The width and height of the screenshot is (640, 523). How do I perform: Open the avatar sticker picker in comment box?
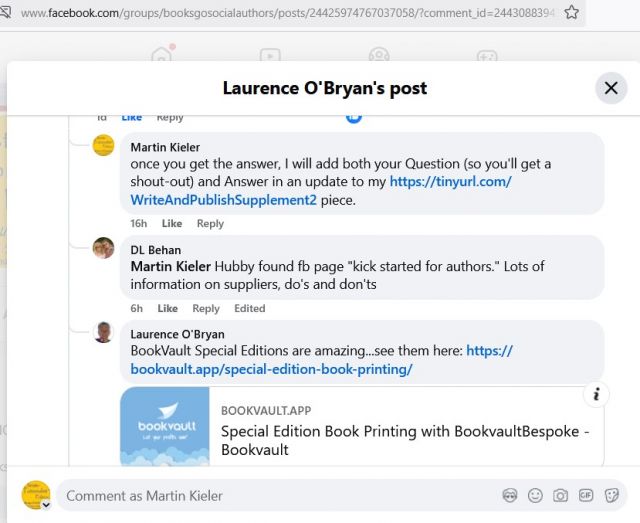tap(510, 495)
